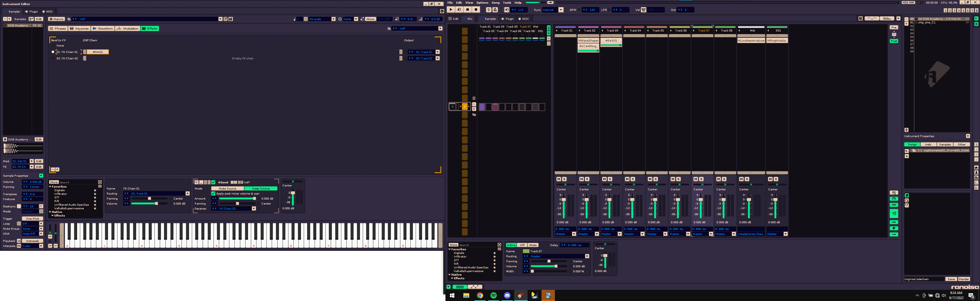This screenshot has width=980, height=301.
Task: Adjust FX Chain 01 Volume slider
Action: pyautogui.click(x=150, y=204)
